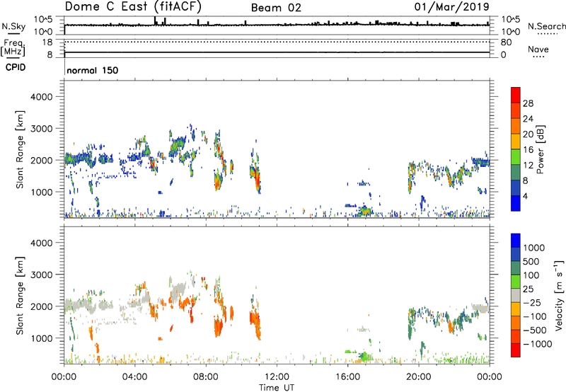Image resolution: width=566 pixels, height=392 pixels.
Task: Click the '16:00' time tick label
Action: coord(347,377)
